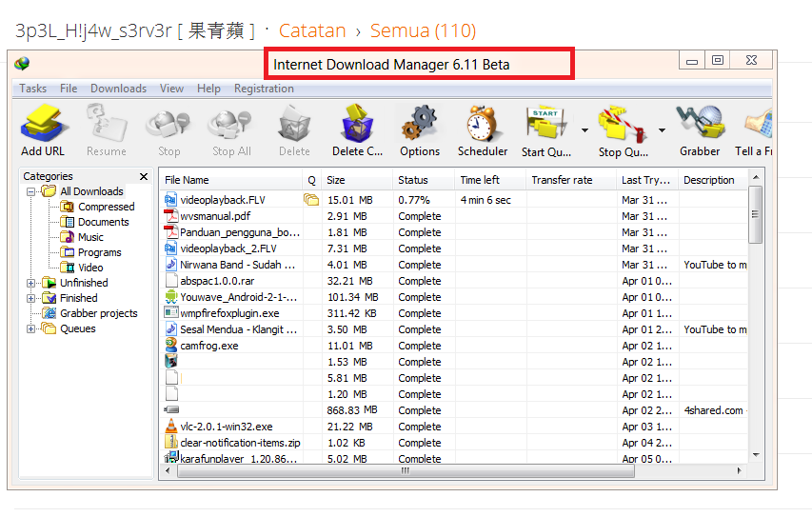Collapse the All Downloads tree node
Viewport: 812px width, 517px height.
pos(31,191)
